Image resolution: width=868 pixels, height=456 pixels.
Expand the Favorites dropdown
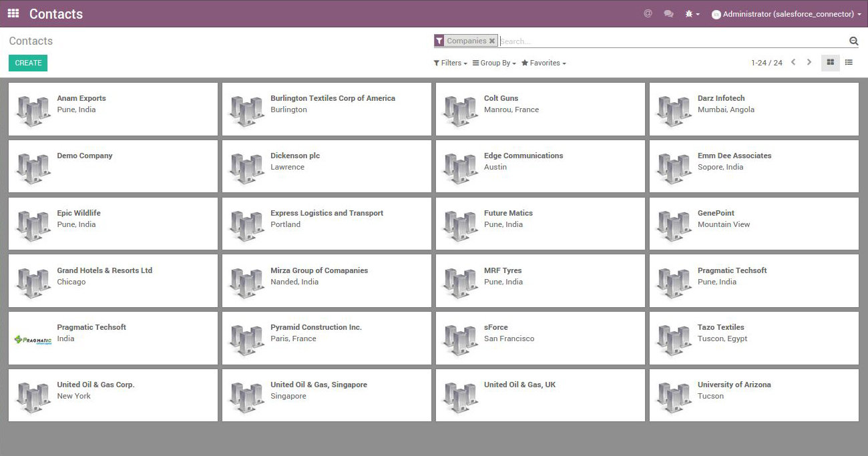[x=544, y=63]
